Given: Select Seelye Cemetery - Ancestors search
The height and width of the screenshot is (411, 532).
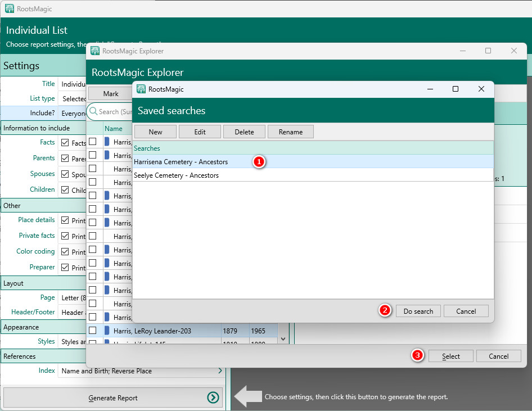Looking at the screenshot, I should [313, 175].
